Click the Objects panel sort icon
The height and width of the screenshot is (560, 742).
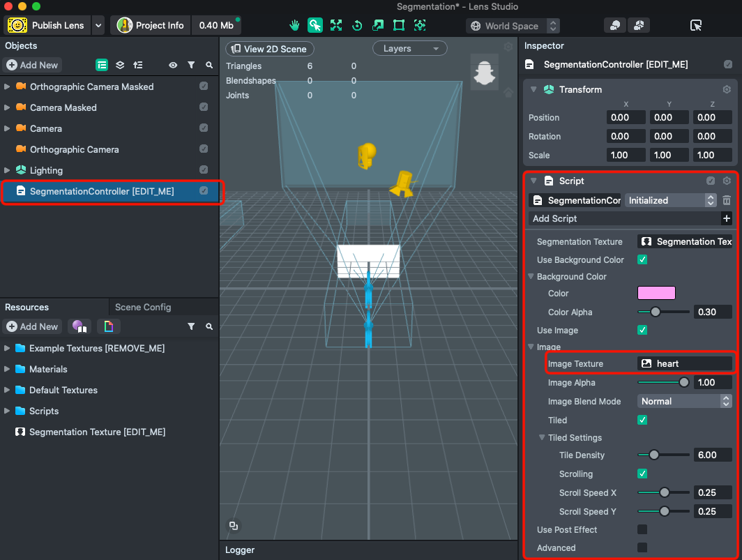tap(138, 65)
